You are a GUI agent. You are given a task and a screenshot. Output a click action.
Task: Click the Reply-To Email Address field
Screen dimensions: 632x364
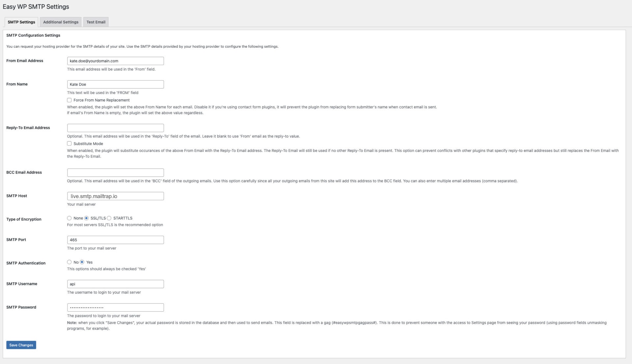(115, 128)
